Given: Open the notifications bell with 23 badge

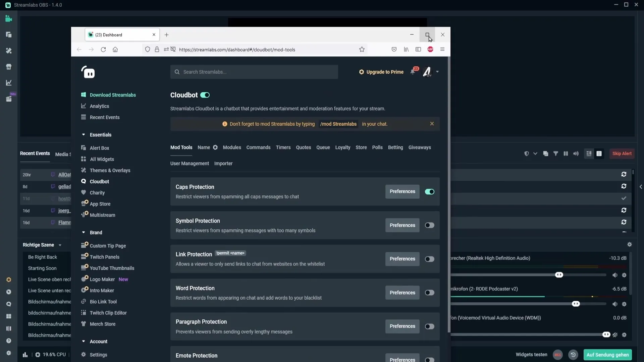Looking at the screenshot, I should [x=414, y=71].
